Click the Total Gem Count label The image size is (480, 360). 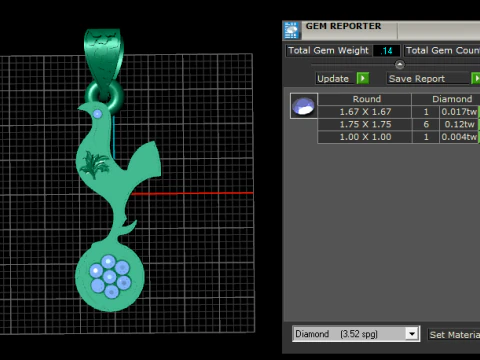point(442,51)
